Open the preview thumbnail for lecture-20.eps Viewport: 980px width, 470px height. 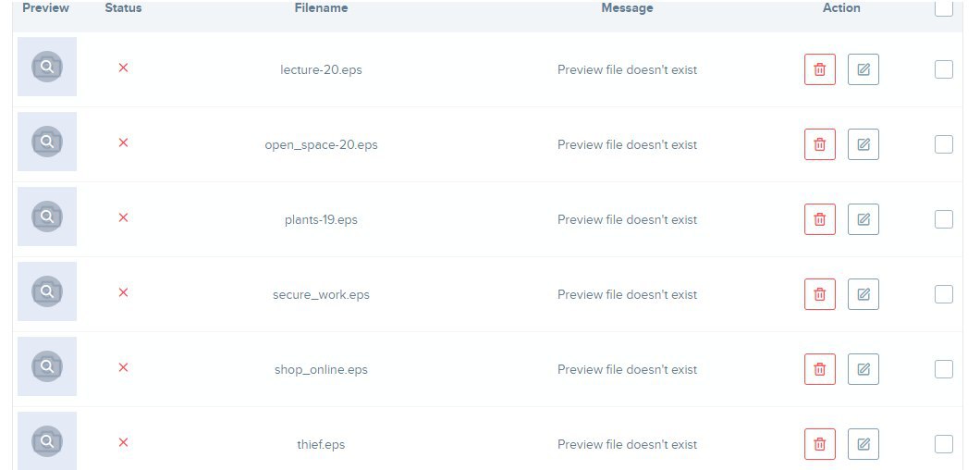pyautogui.click(x=47, y=67)
